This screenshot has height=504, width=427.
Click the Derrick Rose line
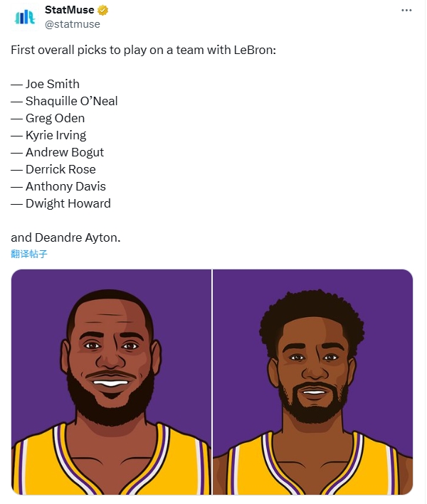click(53, 169)
